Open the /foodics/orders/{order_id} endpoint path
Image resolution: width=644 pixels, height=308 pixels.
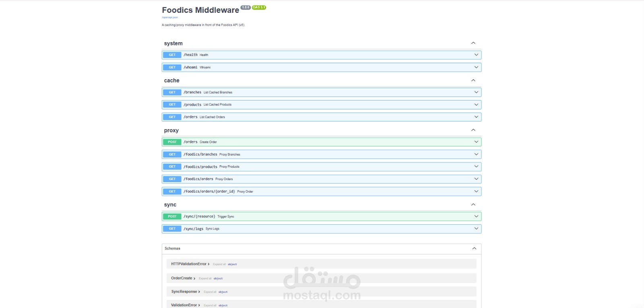click(x=209, y=191)
